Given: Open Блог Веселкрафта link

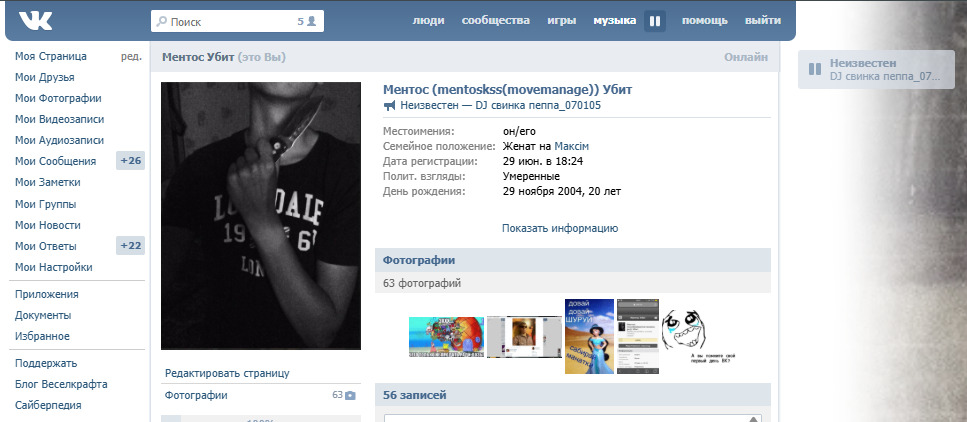Looking at the screenshot, I should (61, 384).
